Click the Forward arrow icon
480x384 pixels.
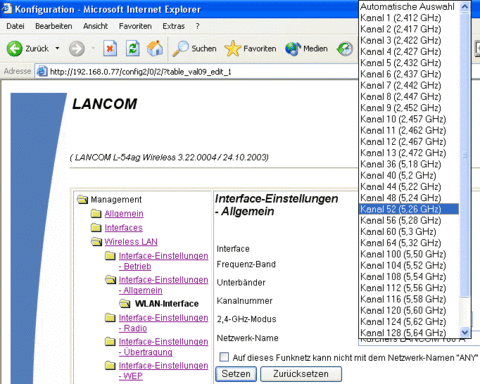click(77, 49)
